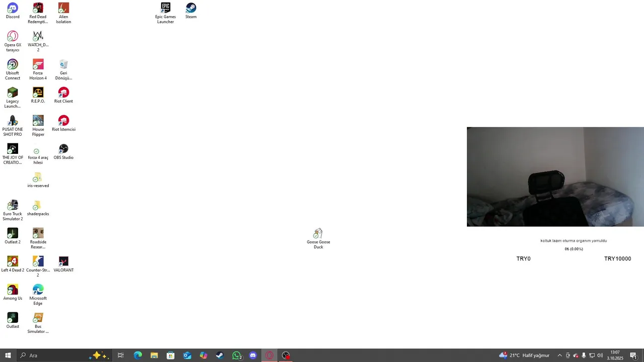
Task: Select the OBS Studio shortcut
Action: click(x=63, y=152)
